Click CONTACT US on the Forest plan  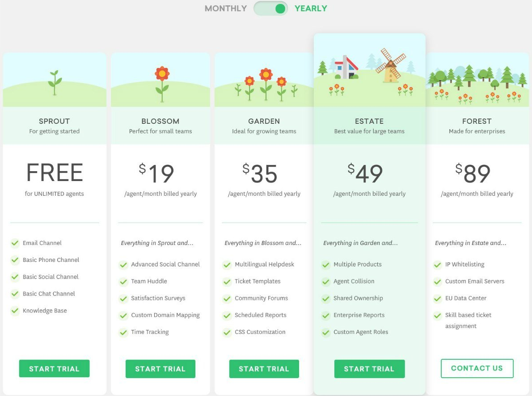[x=477, y=368]
